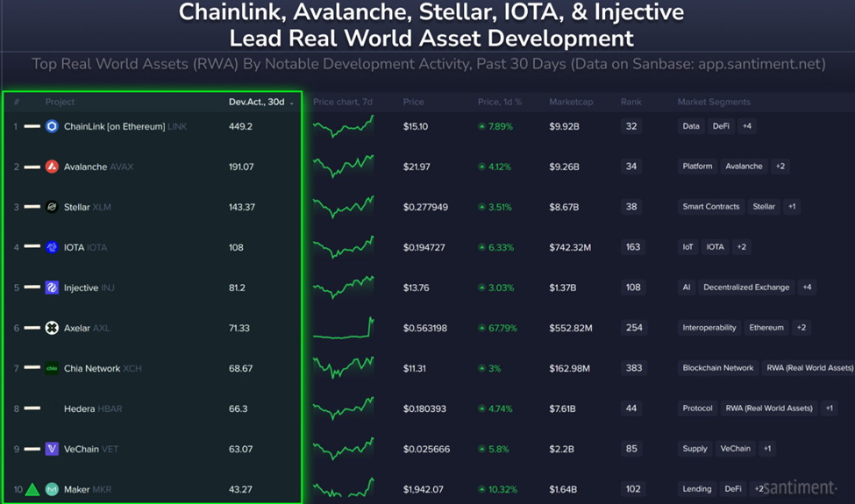Click the ChainLink project logo icon
Screen dimensions: 855x504
tap(52, 126)
